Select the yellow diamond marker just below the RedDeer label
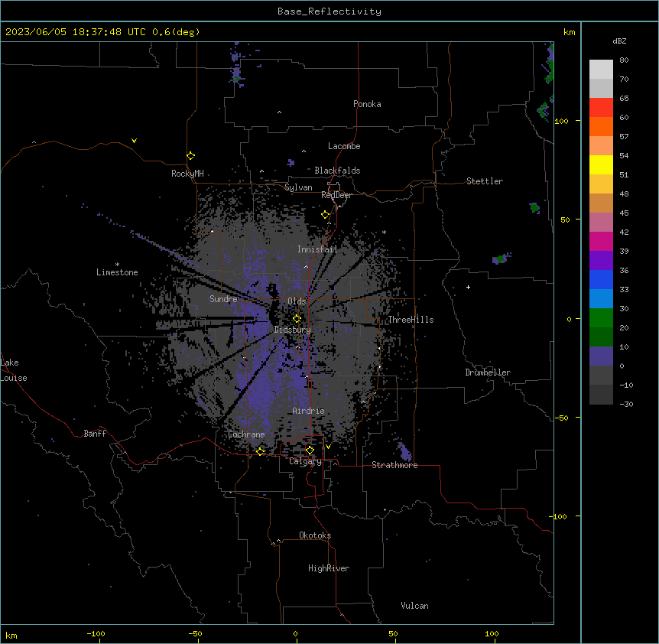The height and width of the screenshot is (644, 659). (x=326, y=215)
